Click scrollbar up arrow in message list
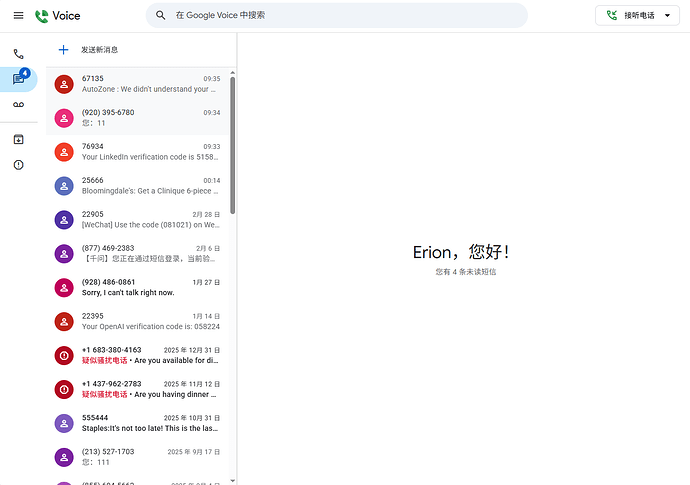This screenshot has width=690, height=485. click(x=232, y=73)
